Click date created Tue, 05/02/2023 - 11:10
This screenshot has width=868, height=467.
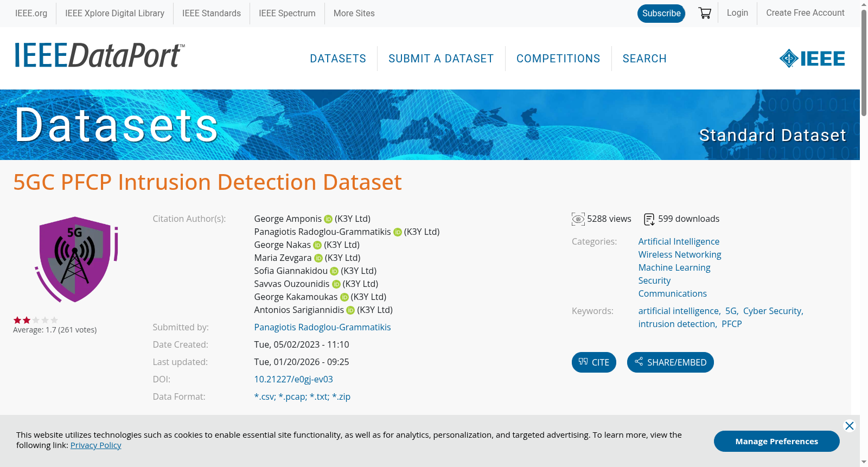point(302,345)
